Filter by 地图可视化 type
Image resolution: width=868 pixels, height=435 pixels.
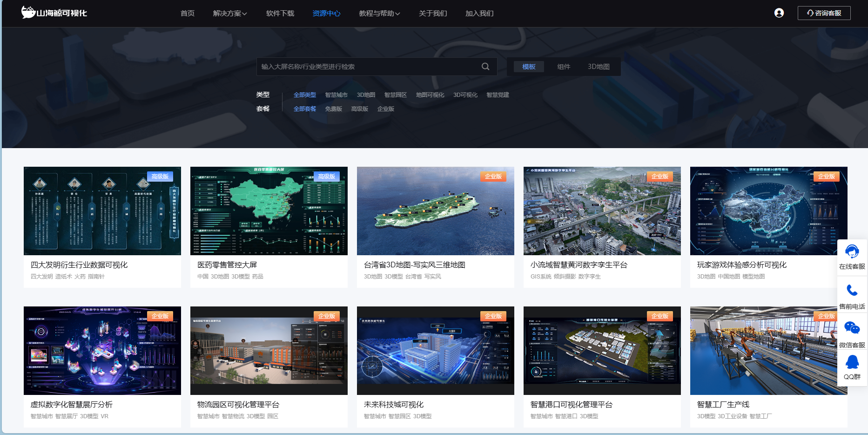tap(430, 95)
